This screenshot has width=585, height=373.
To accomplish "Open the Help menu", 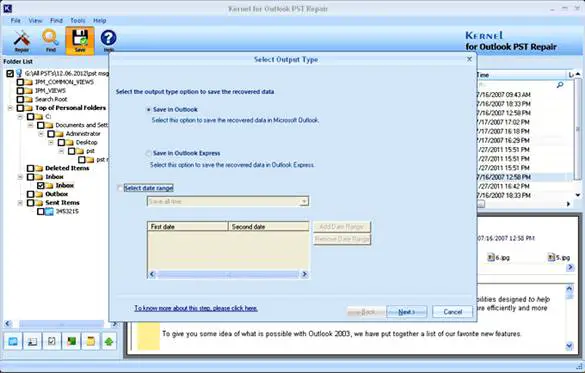I will 100,21.
